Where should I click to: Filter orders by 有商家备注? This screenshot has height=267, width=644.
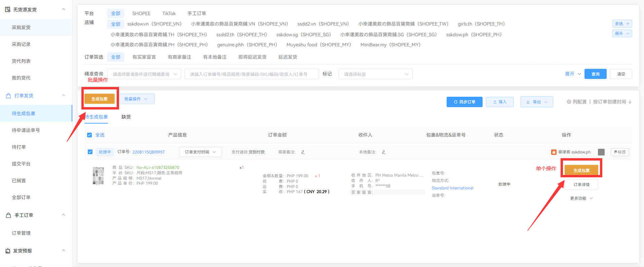179,57
